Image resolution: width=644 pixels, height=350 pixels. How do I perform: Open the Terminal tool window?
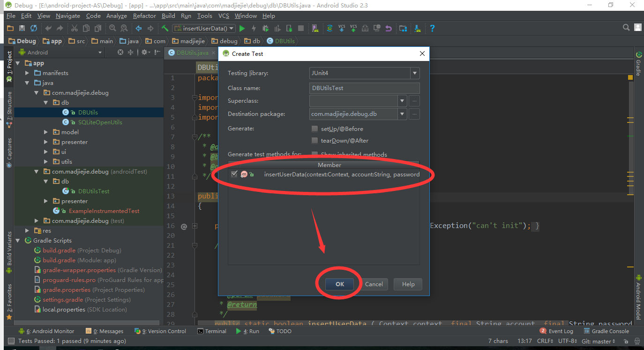tap(212, 331)
